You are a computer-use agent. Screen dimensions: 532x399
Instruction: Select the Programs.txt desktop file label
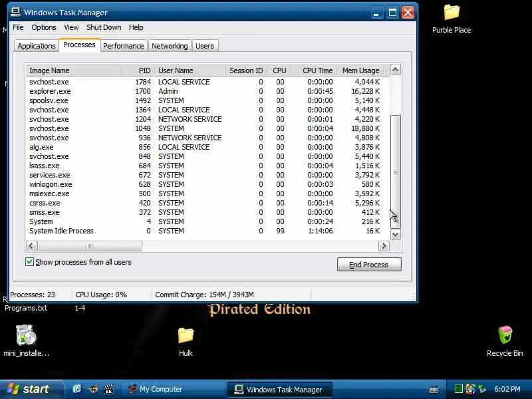[26, 308]
